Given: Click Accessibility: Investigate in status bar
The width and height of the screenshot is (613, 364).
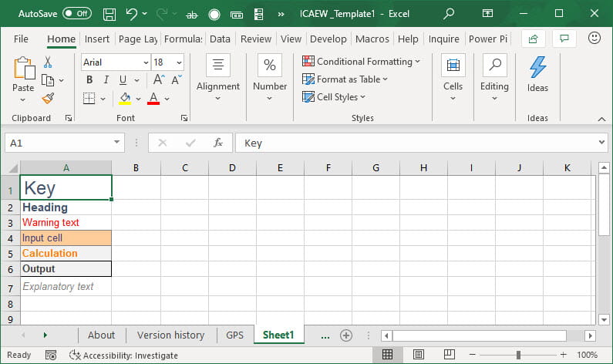Looking at the screenshot, I should point(123,356).
